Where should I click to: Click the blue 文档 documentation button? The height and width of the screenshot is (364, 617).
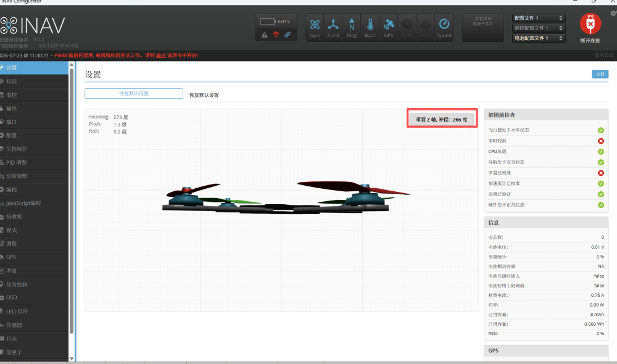[x=600, y=74]
